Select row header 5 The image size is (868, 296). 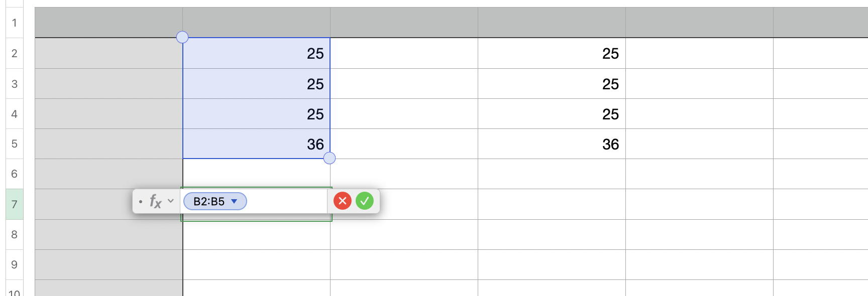pyautogui.click(x=15, y=144)
